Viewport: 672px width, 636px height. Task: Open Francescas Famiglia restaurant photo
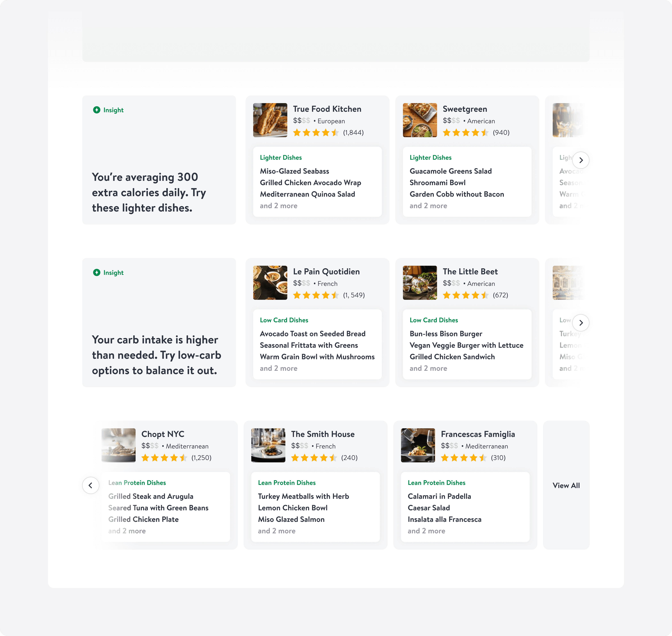418,445
